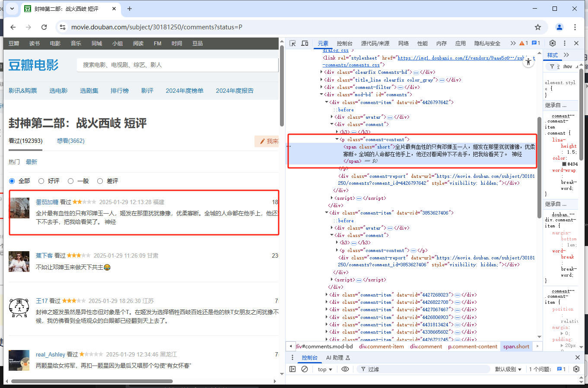588x388 pixels.
Task: Click the #494 color swatch in styles
Action: click(564, 164)
